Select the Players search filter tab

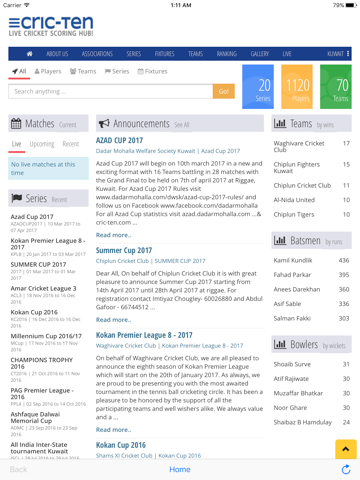(48, 71)
